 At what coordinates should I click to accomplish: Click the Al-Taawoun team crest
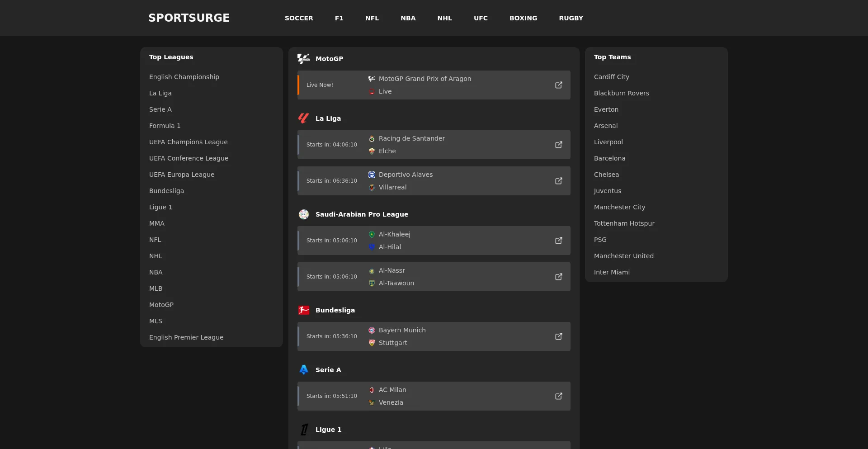pyautogui.click(x=372, y=283)
